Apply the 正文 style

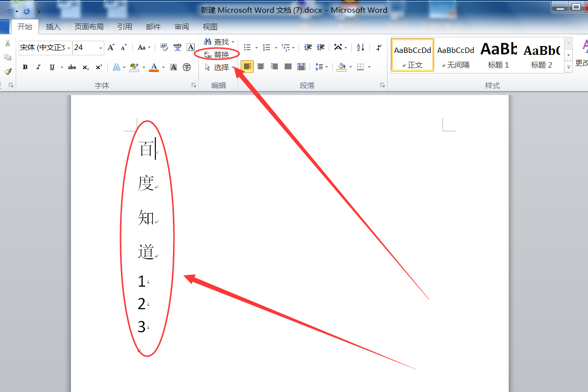(413, 55)
